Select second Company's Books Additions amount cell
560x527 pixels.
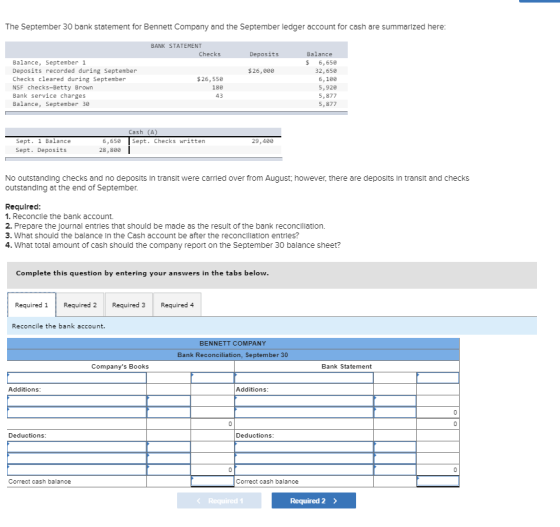click(x=169, y=412)
